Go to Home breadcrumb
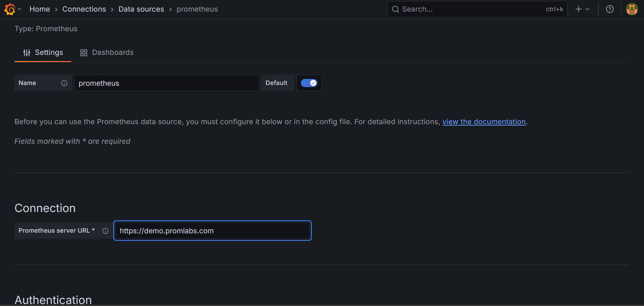 [40, 9]
